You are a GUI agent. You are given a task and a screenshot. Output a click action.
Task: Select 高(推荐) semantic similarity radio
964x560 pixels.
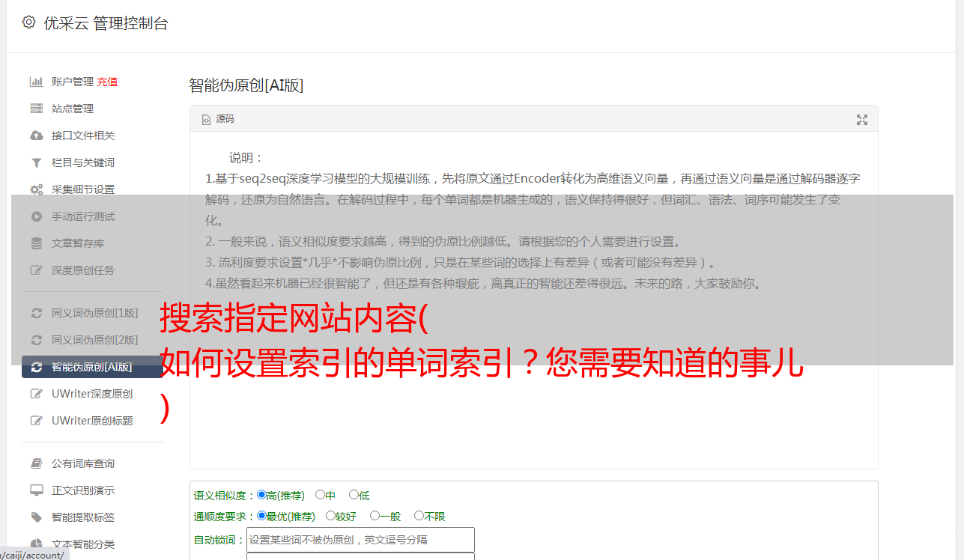coord(261,495)
